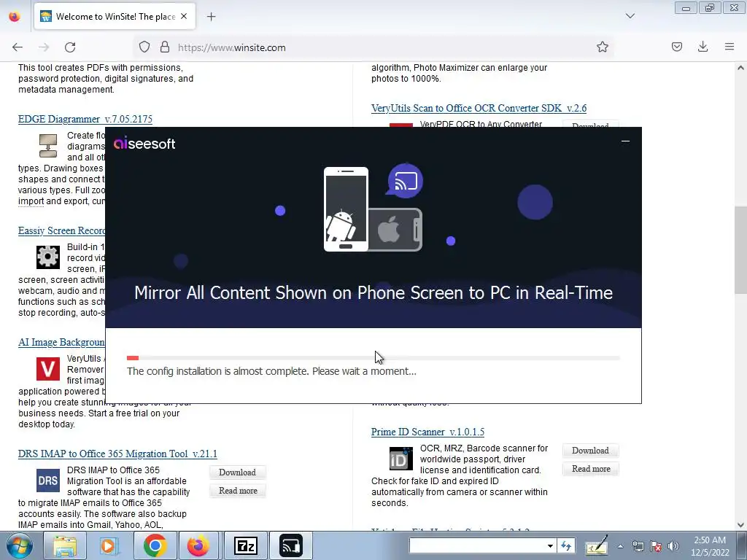Screen dimensions: 747x560
Task: Go back using the Firefox back arrow
Action: [18, 47]
